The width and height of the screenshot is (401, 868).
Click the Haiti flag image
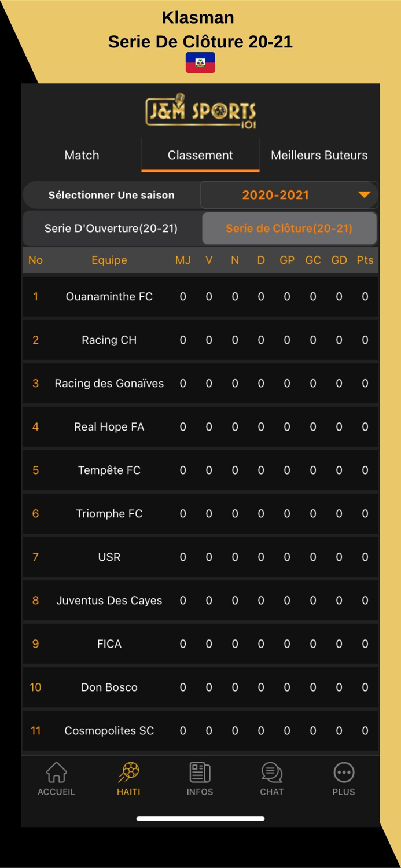click(x=200, y=62)
